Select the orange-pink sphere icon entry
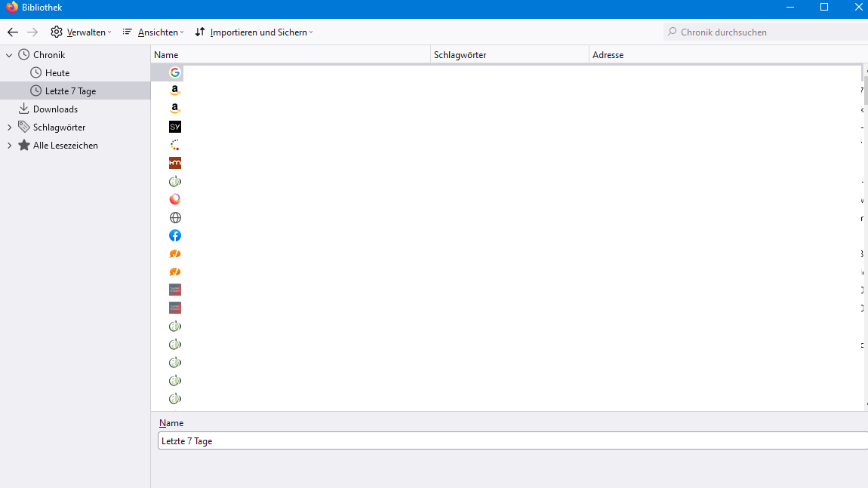 (175, 199)
